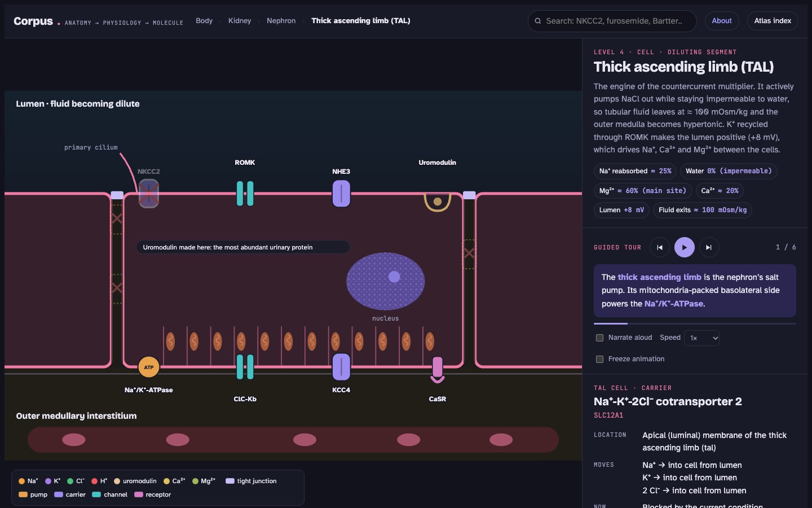Select the Na⁺/K⁺-ATPase pump icon
The height and width of the screenshot is (508, 812).
(149, 367)
